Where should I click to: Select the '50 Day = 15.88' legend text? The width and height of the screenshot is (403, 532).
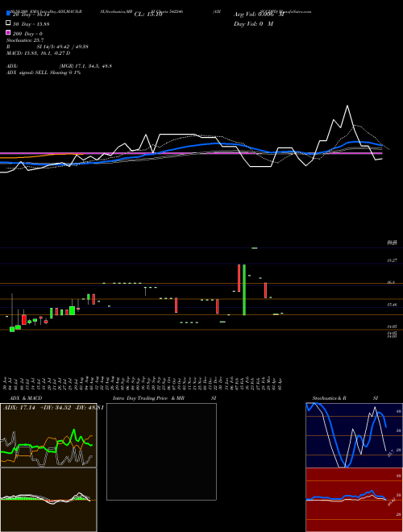pyautogui.click(x=31, y=24)
